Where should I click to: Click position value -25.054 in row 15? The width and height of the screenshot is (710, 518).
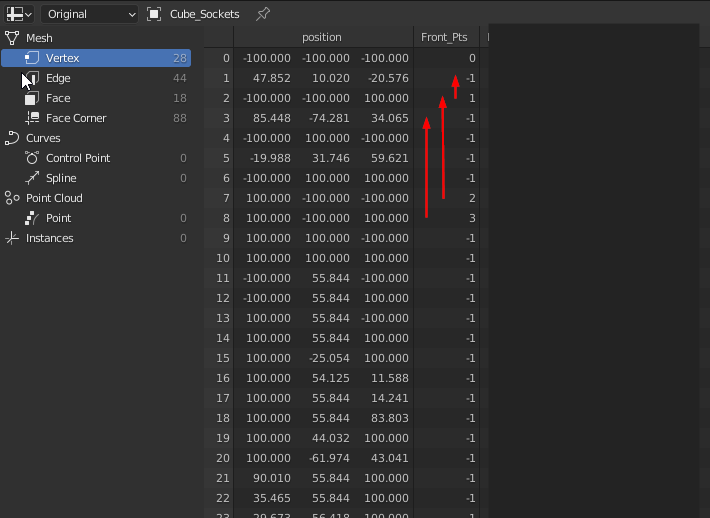329,358
